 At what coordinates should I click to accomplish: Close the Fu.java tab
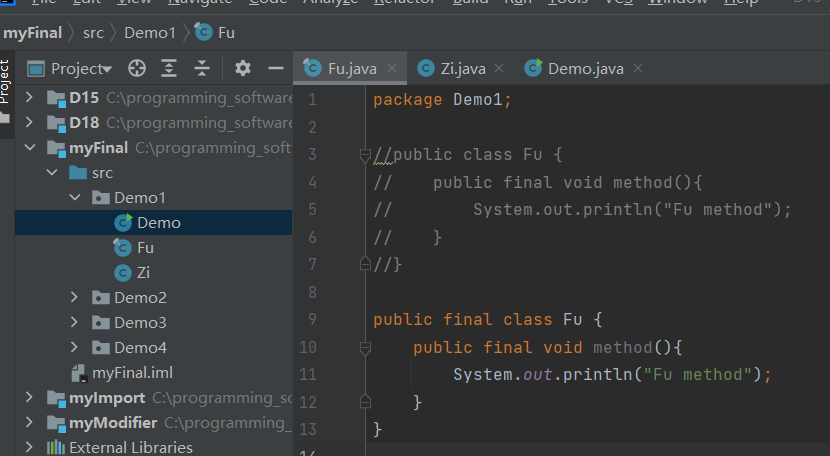tap(392, 68)
